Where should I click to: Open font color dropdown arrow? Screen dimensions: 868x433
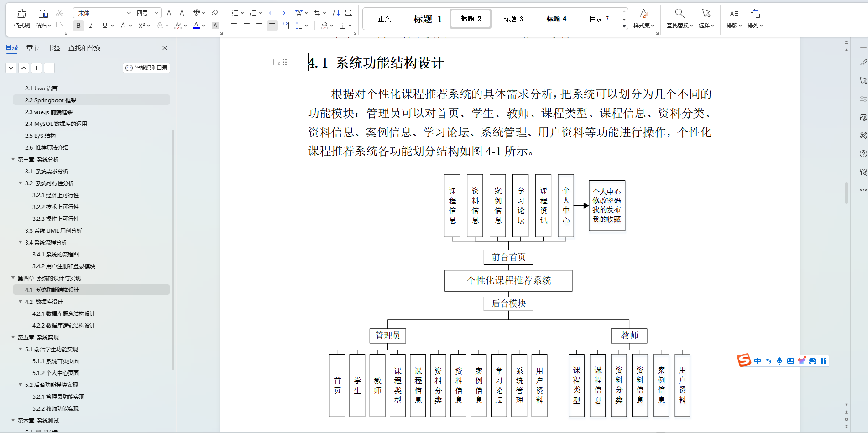coord(204,26)
